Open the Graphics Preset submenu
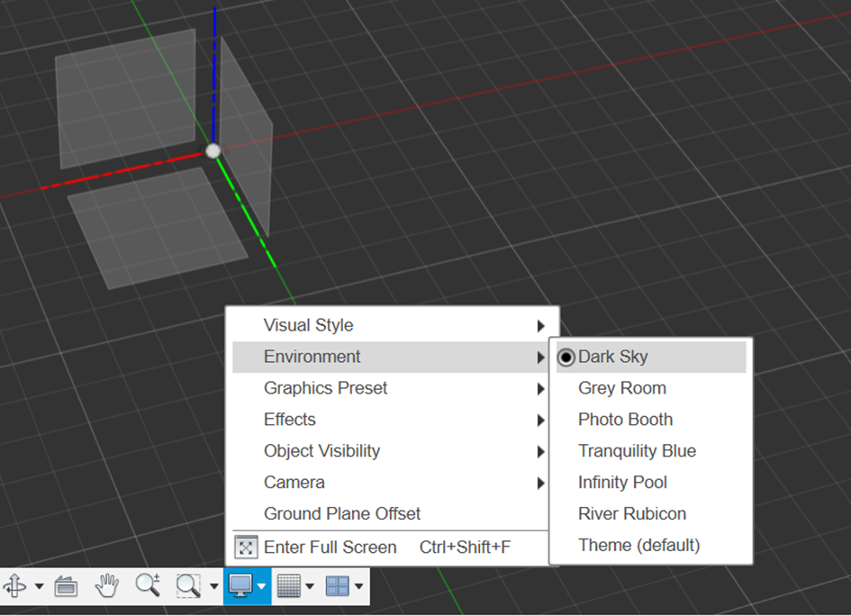 (325, 388)
